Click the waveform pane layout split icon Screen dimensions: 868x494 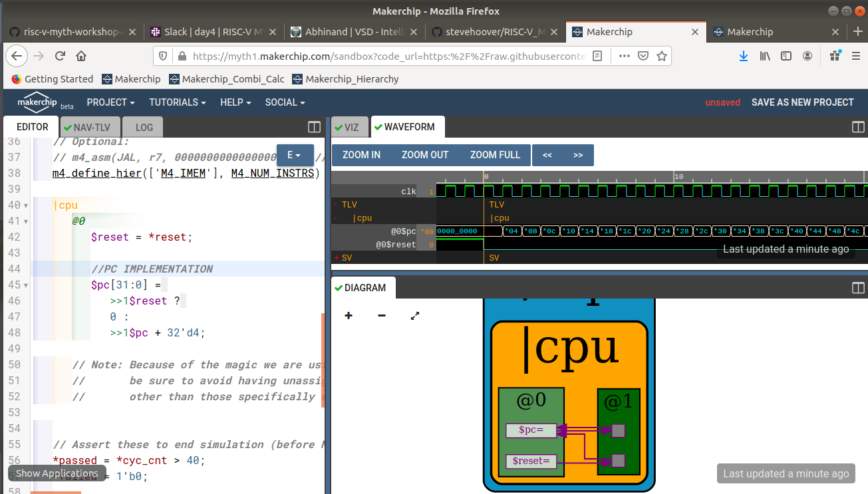(858, 127)
